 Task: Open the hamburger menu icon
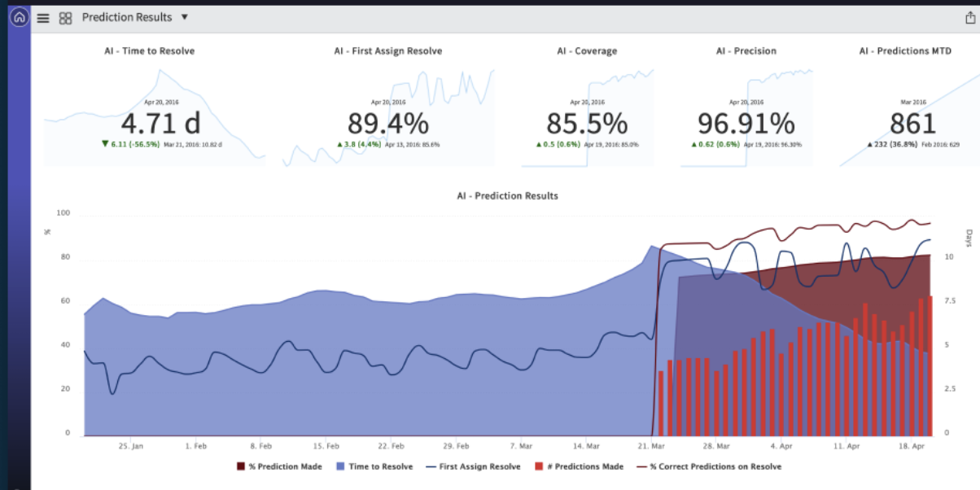pos(43,18)
